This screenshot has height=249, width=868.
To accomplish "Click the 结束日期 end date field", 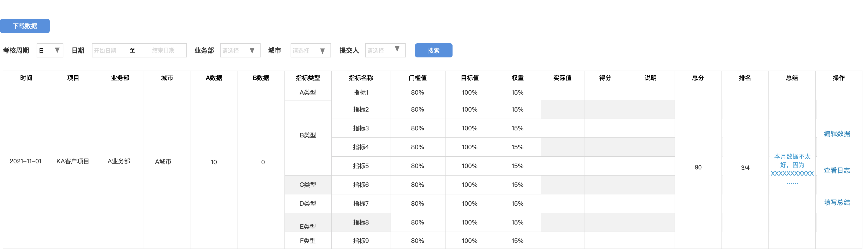I will coord(163,50).
